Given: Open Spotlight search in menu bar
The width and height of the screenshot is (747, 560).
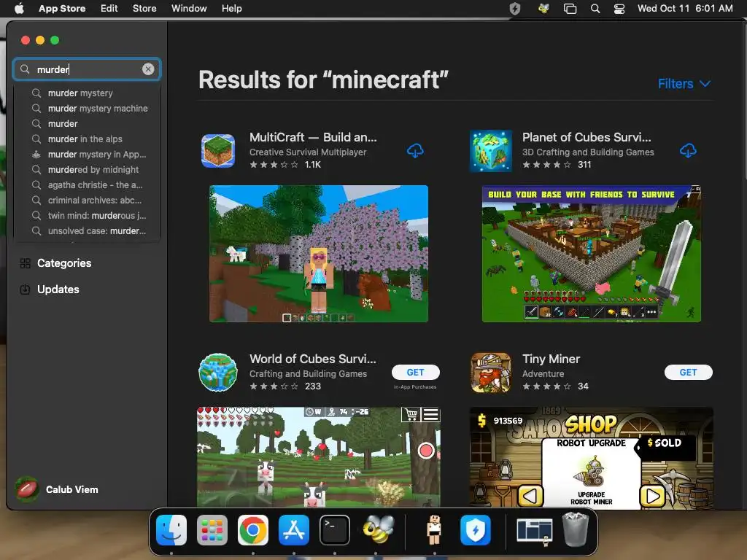Looking at the screenshot, I should [x=595, y=8].
